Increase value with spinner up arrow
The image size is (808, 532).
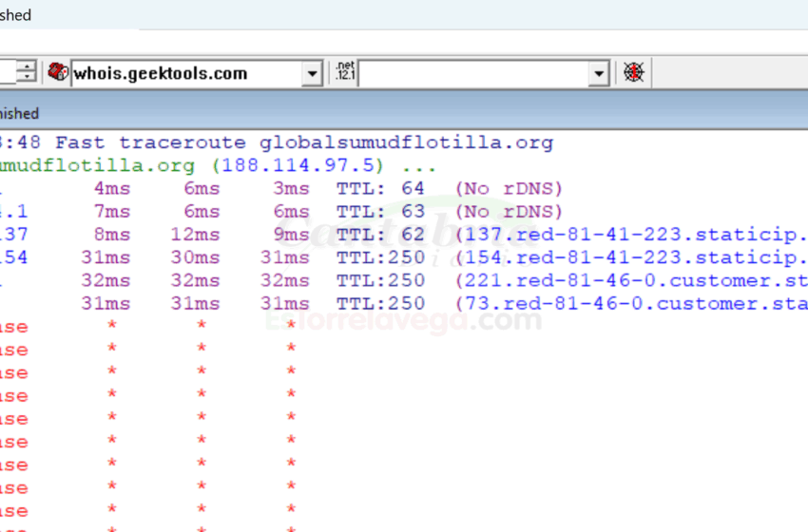(28, 66)
